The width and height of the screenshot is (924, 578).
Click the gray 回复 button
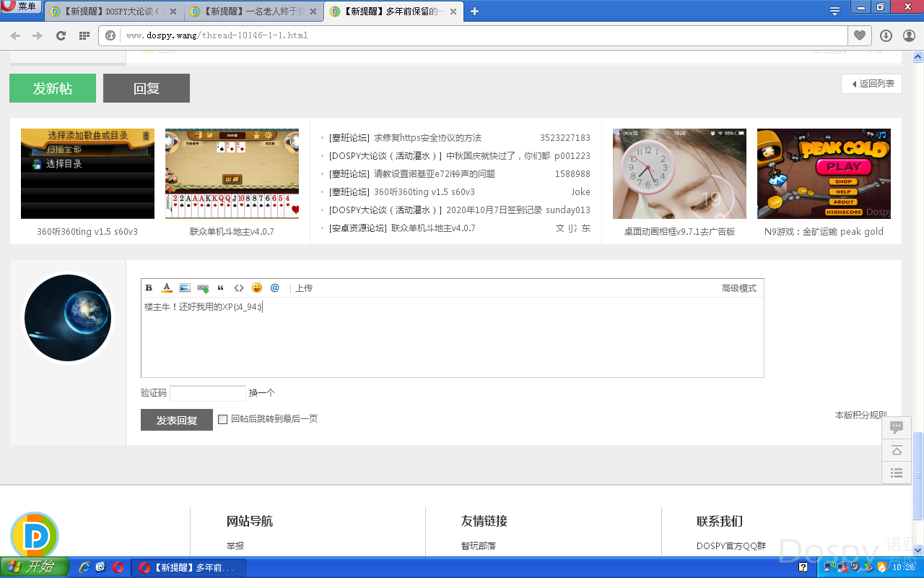click(147, 88)
